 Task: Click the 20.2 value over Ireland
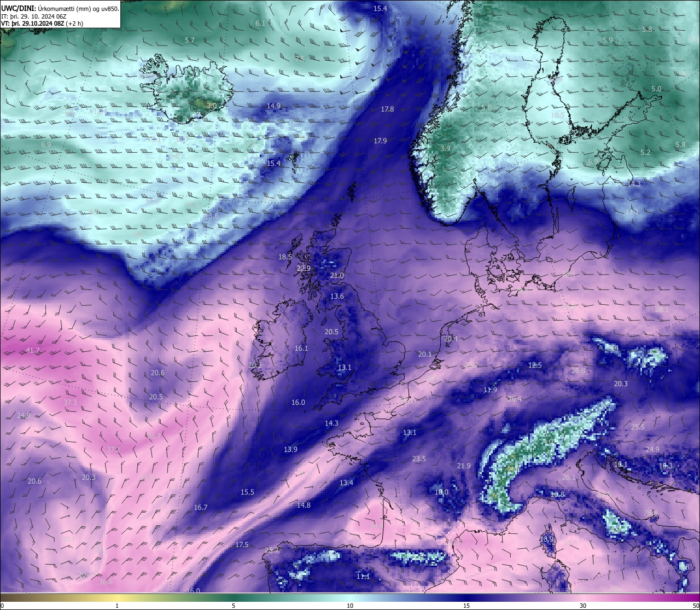click(255, 365)
